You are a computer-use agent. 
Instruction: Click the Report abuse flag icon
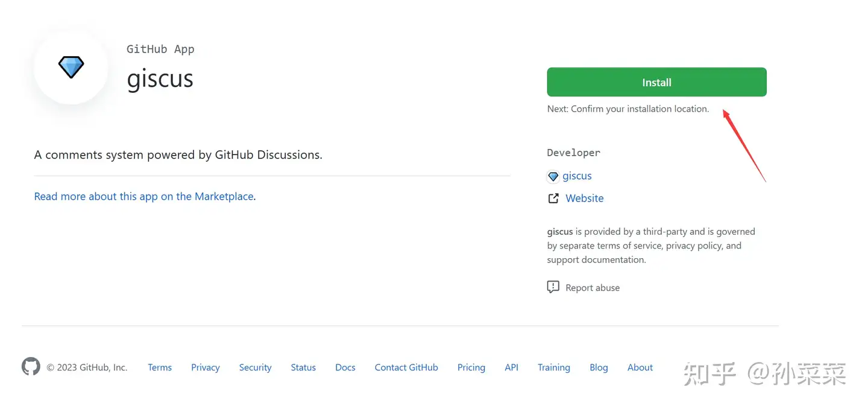[553, 287]
